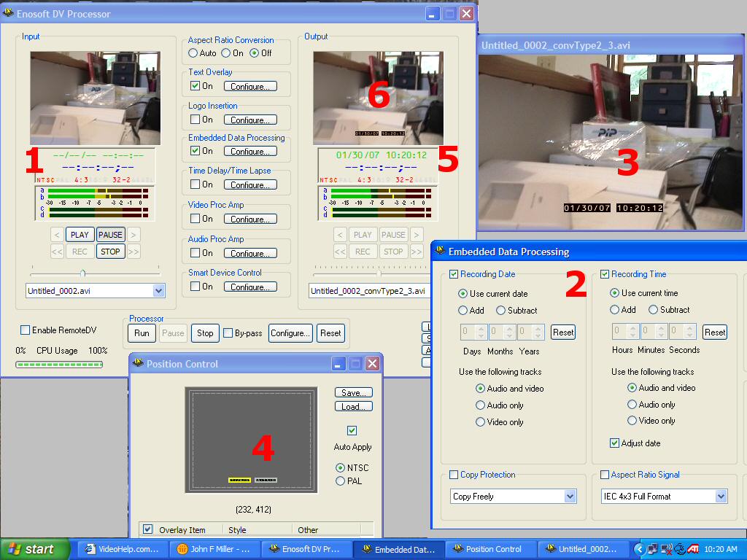747x560 pixels.
Task: Configure Embedded Data Processing
Action: pos(250,151)
